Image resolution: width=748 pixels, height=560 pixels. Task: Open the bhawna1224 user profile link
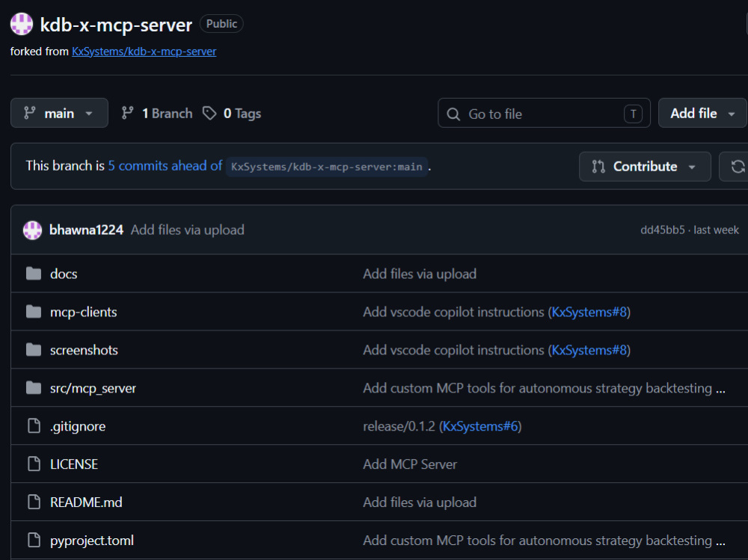pos(86,230)
